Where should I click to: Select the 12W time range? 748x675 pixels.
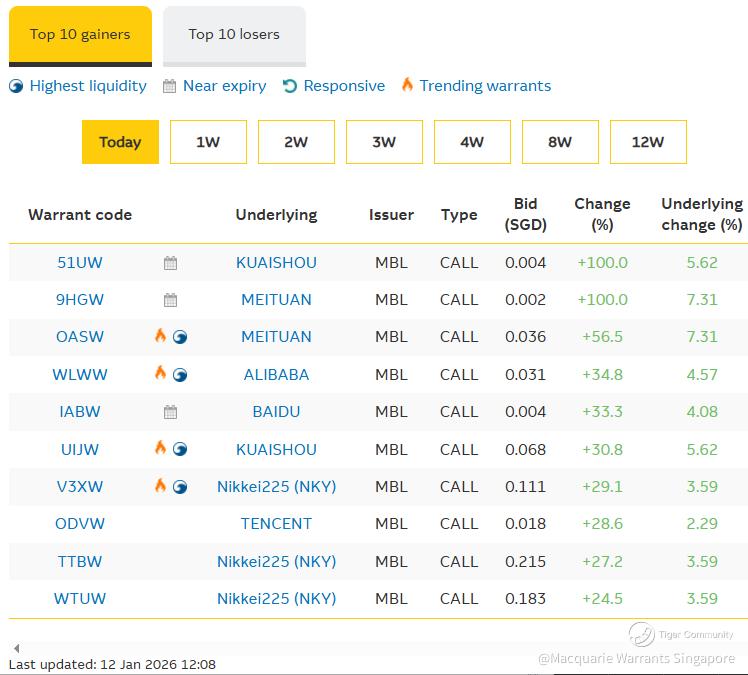[x=648, y=142]
